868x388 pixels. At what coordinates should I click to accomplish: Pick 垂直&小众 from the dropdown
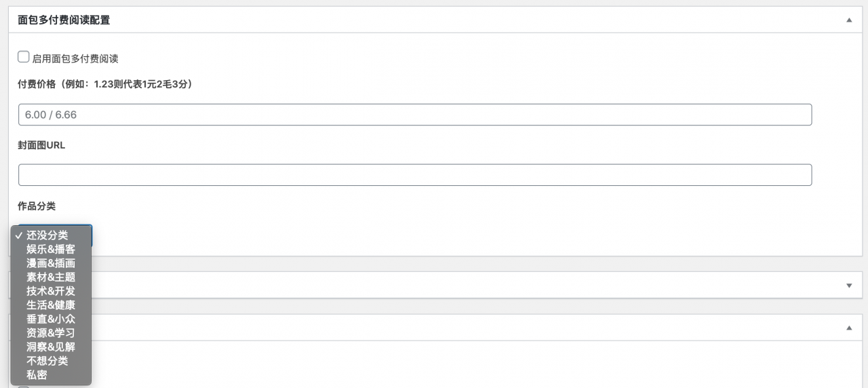point(51,319)
